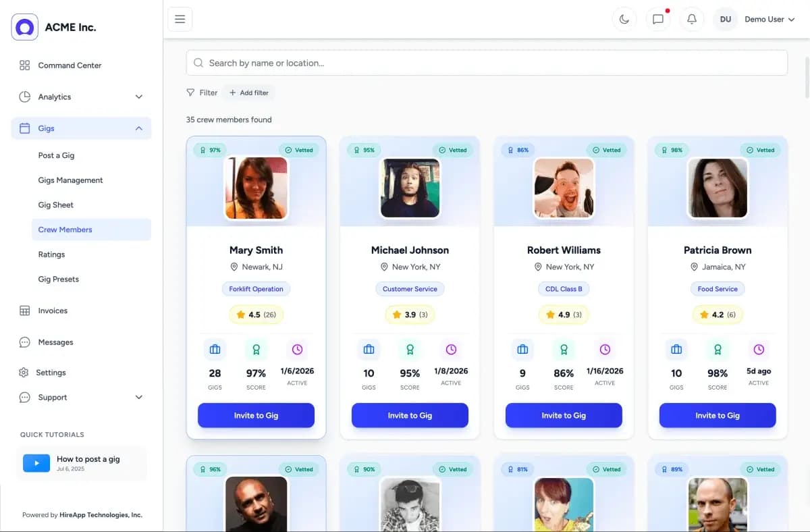Click the Add filter button
Image resolution: width=810 pixels, height=532 pixels.
tap(249, 92)
